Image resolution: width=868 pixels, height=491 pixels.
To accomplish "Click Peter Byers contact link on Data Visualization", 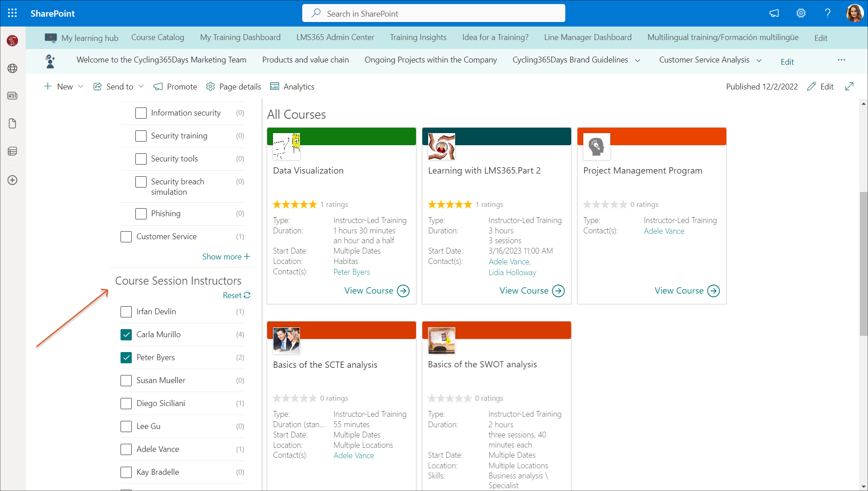I will point(352,272).
